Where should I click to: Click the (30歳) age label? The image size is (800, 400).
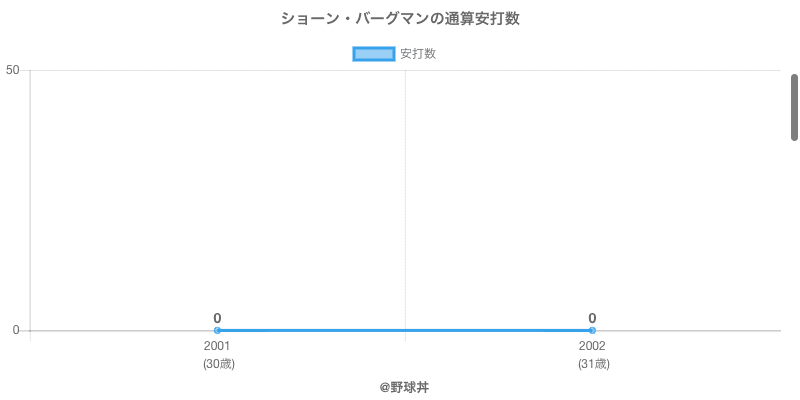point(218,364)
